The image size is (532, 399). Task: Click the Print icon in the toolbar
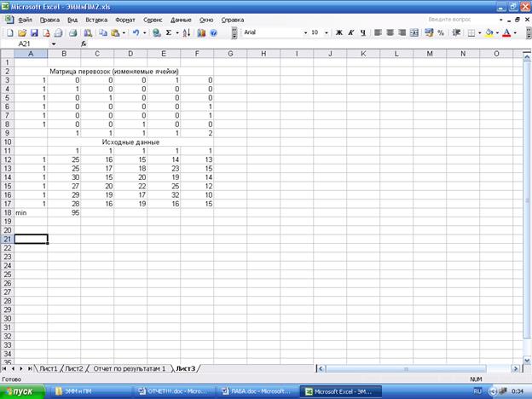click(73, 33)
